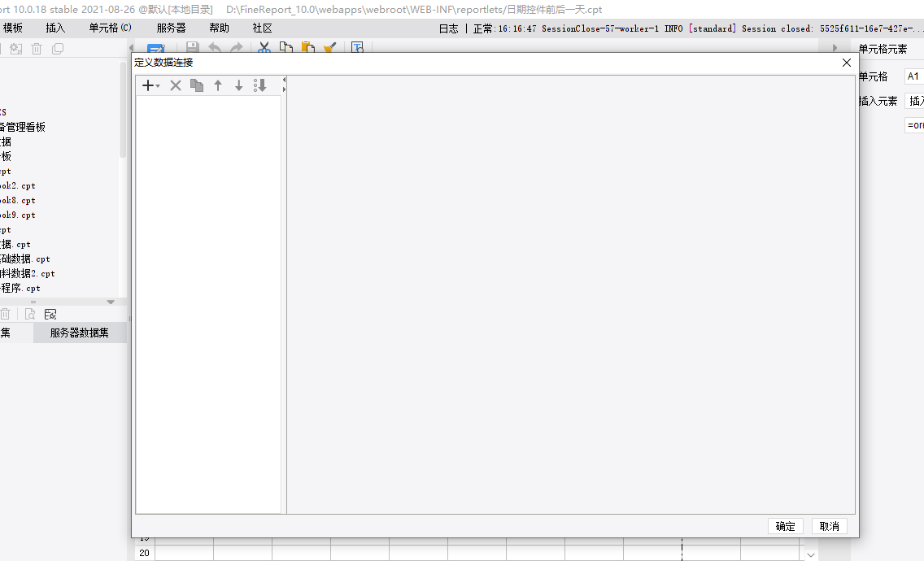Click the file tree vertical scrollbar

[x=123, y=111]
